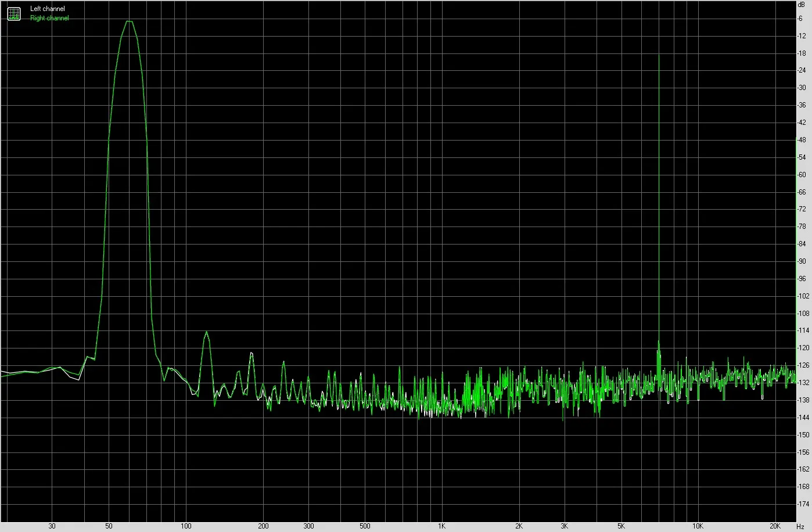Click the Hz unit label on the frequency axis
This screenshot has height=532, width=812.
point(800,526)
